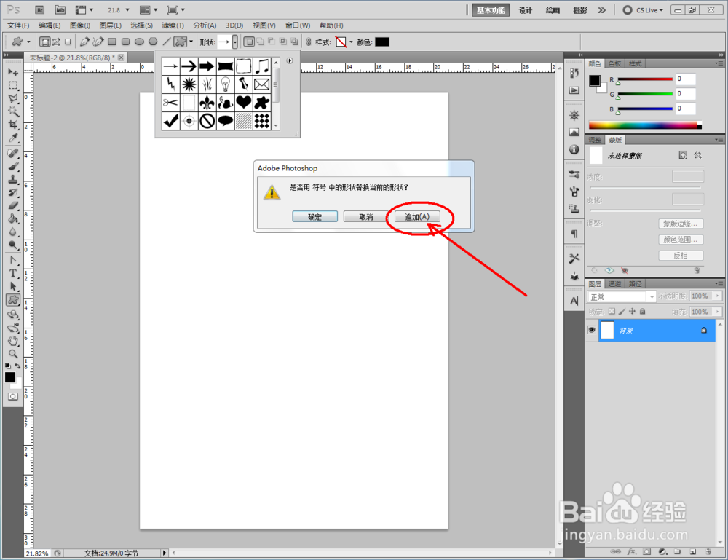Select the Spot Healing Brush tool
The height and width of the screenshot is (560, 728).
point(13,153)
